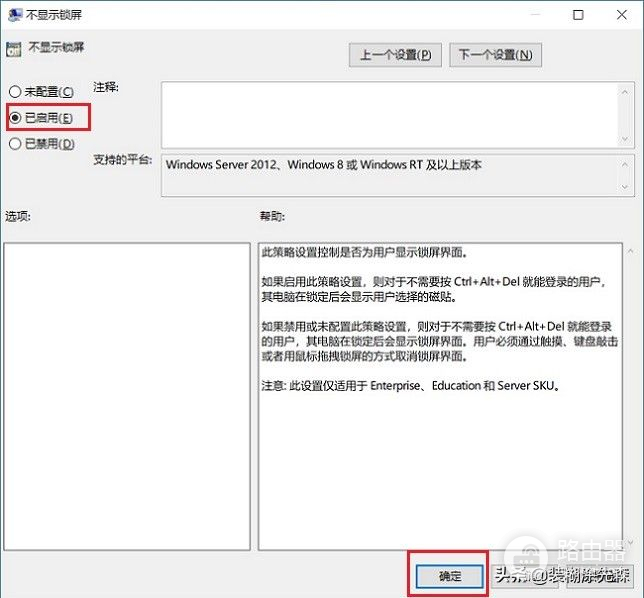
Task: Select the 已禁用(D) radio option
Action: pyautogui.click(x=15, y=144)
